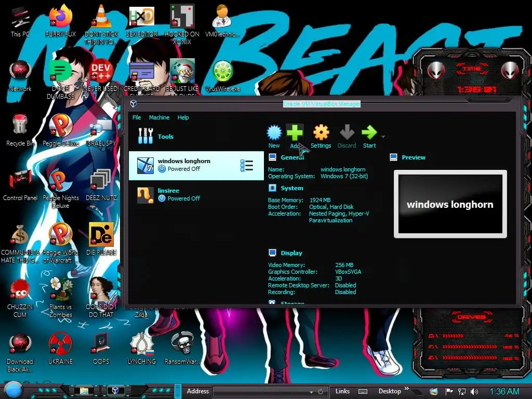The height and width of the screenshot is (399, 532).
Task: Open the HOOKED ON XONIX desktop icon
Action: tap(182, 16)
